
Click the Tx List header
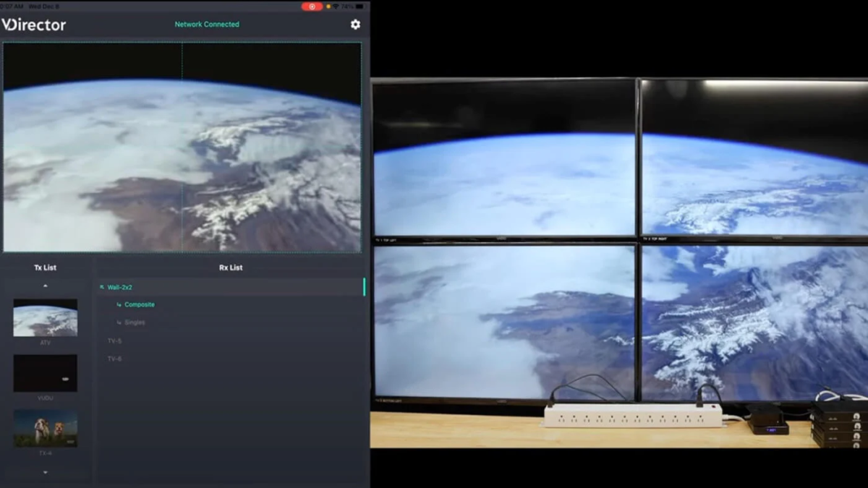pyautogui.click(x=45, y=267)
